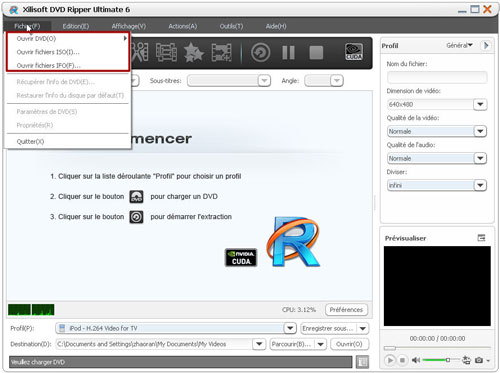This screenshot has height=373, width=500.
Task: Click the NVIDIA CUDA badge in main area
Action: [x=241, y=258]
